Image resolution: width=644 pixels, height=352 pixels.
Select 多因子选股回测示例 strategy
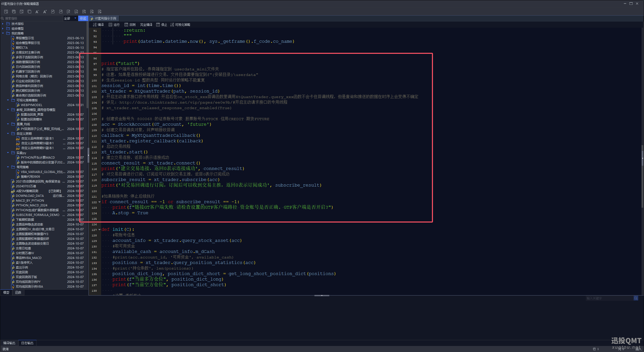coord(29,57)
